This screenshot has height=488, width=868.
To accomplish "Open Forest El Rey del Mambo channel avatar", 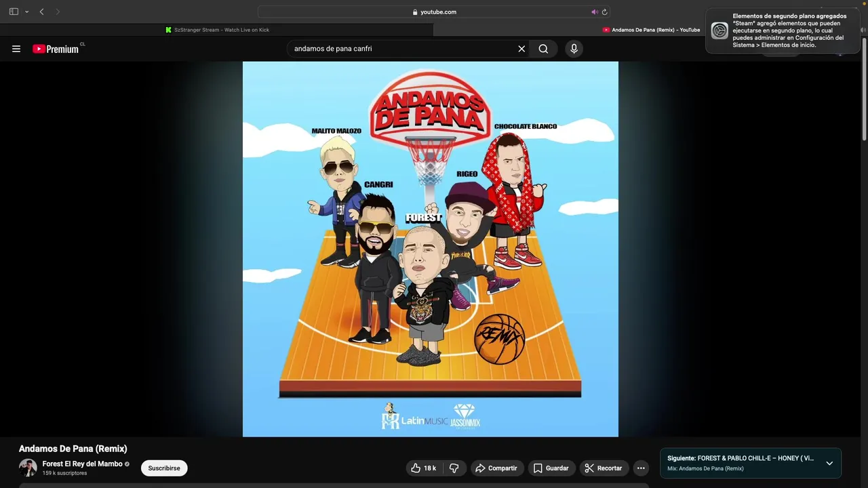I will pyautogui.click(x=28, y=468).
